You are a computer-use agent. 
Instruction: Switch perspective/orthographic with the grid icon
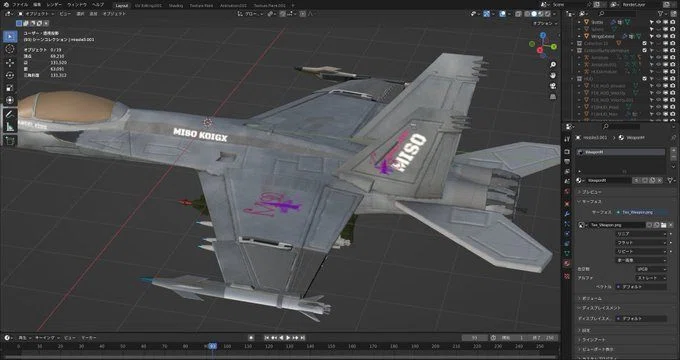click(553, 97)
